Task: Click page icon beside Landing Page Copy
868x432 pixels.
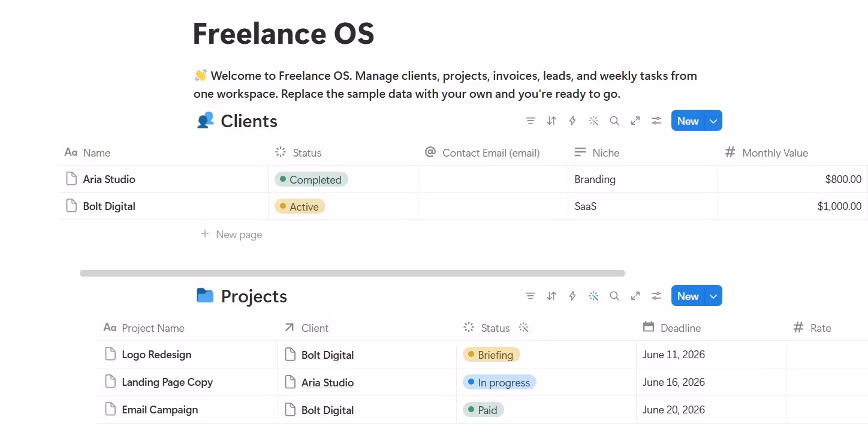Action: click(x=110, y=382)
